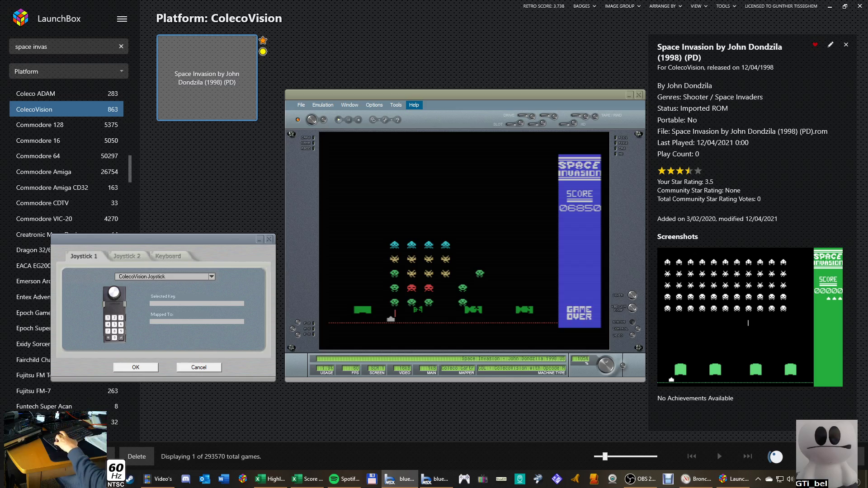
Task: Toggle the red heart favorite icon
Action: pyautogui.click(x=815, y=45)
